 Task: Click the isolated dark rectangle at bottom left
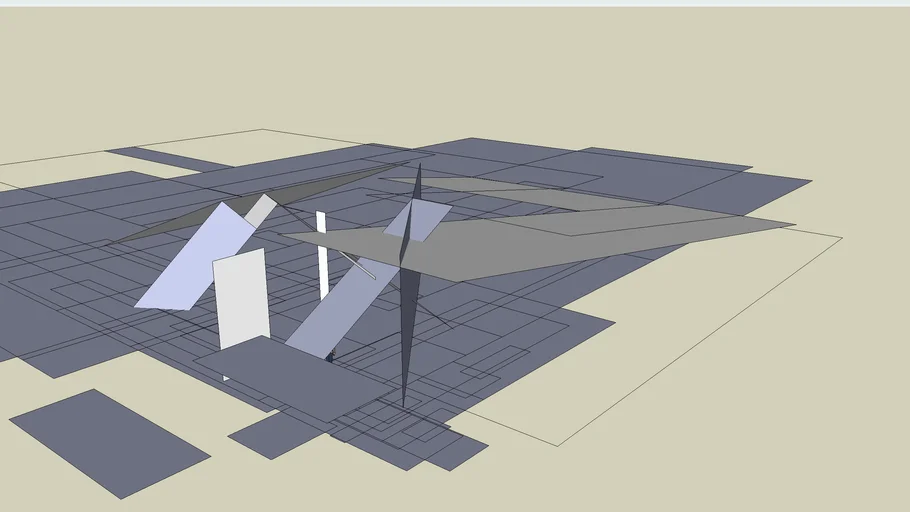pyautogui.click(x=110, y=443)
